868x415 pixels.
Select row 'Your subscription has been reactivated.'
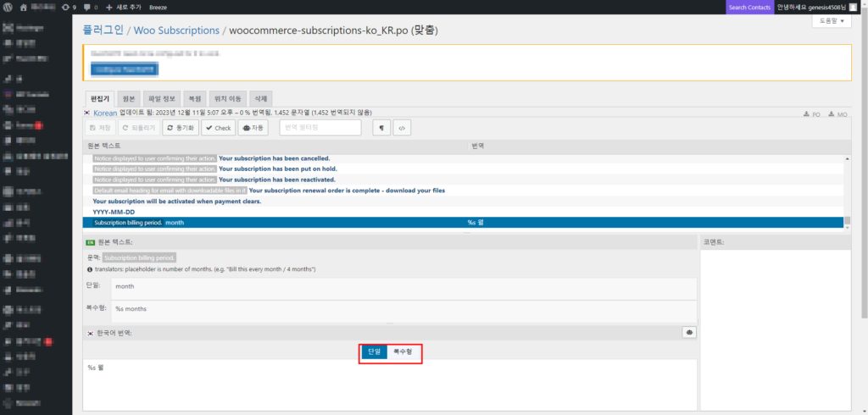tap(464, 180)
